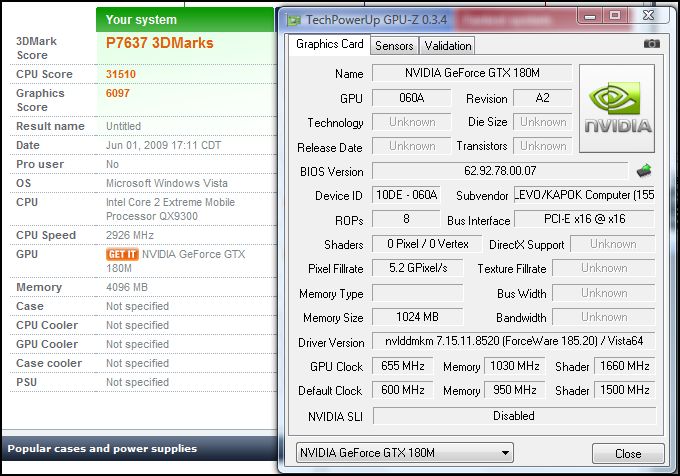Viewport: 680px width, 476px height.
Task: Click the Result name Untitled text
Action: pos(124,126)
